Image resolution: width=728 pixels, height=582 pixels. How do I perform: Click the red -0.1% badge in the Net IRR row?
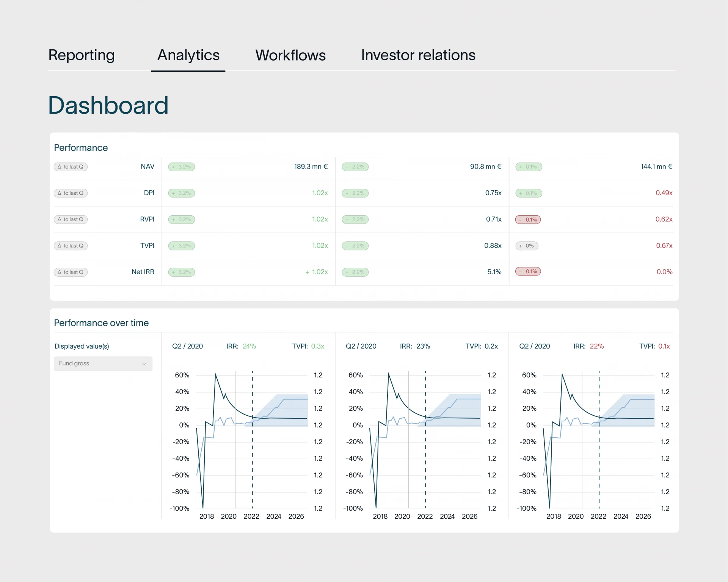528,271
